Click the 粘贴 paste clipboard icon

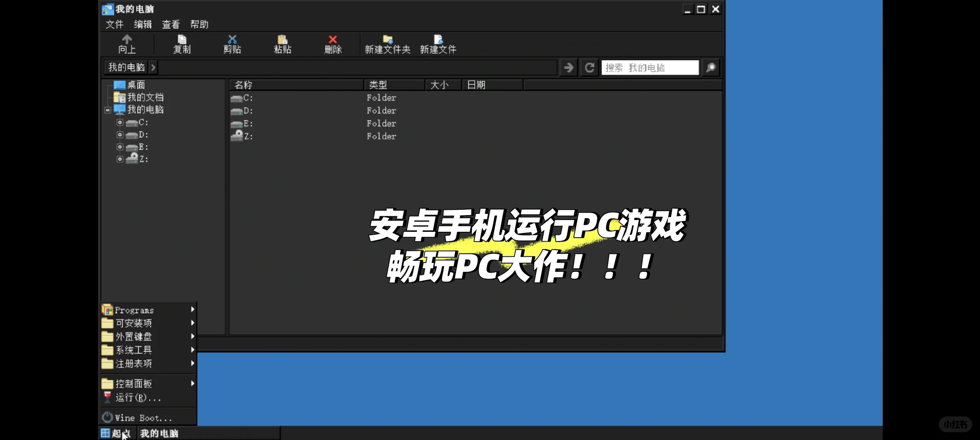pyautogui.click(x=283, y=44)
